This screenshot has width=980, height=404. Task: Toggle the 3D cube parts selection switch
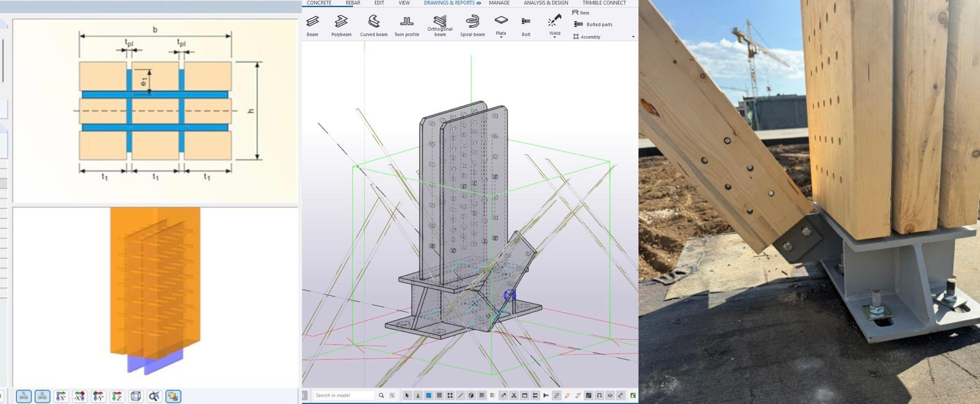tap(471, 395)
